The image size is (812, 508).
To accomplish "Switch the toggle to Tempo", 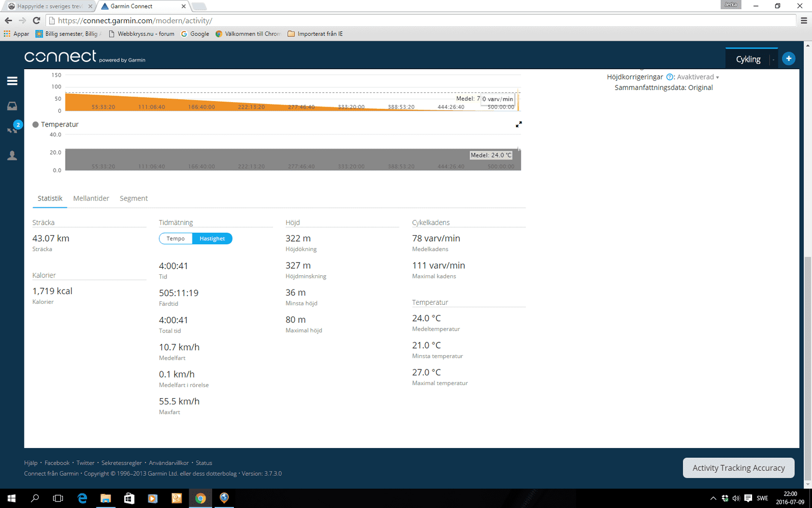I will 176,239.
